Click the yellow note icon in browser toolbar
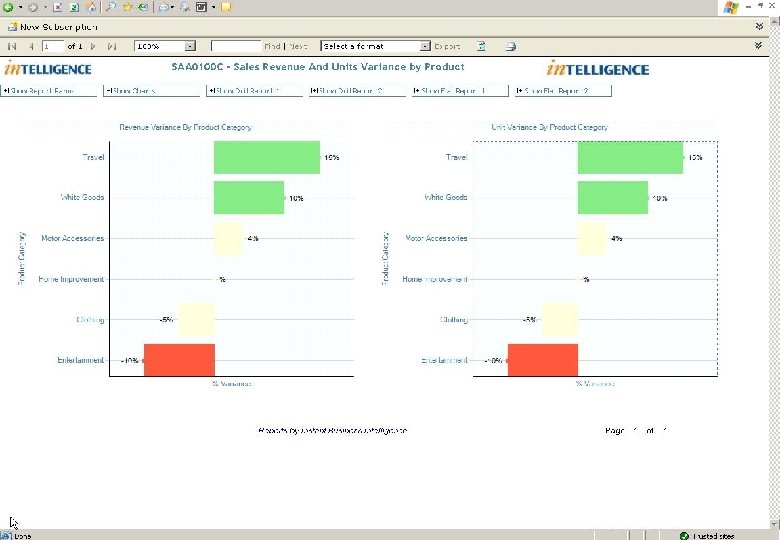This screenshot has height=540, width=780. click(x=226, y=7)
